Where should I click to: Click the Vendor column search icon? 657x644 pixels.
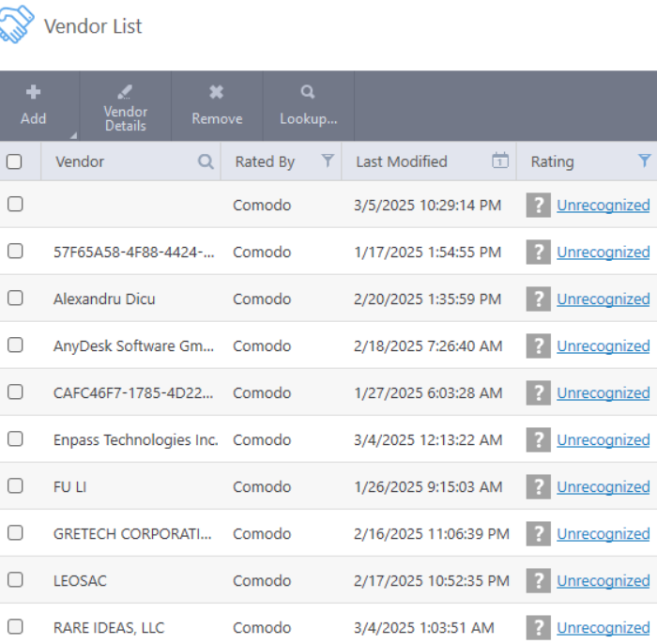coord(206,161)
